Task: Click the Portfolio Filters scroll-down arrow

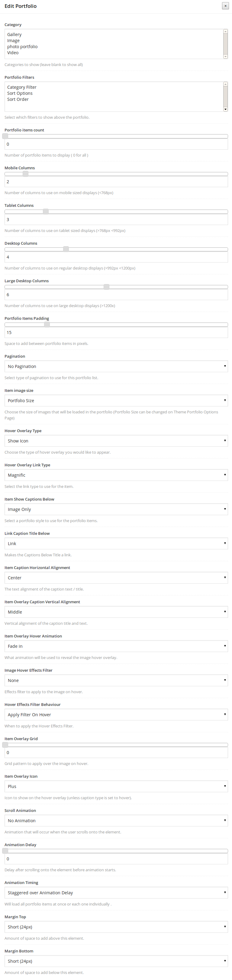Action: point(226,109)
